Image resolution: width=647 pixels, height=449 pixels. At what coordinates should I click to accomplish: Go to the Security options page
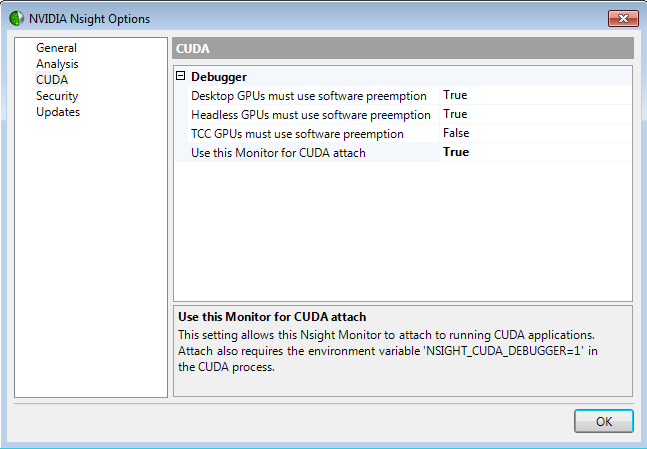pos(57,96)
